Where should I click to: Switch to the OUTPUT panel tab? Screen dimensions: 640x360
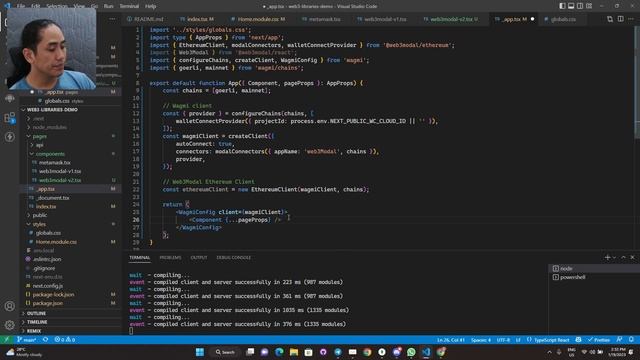coord(199,258)
